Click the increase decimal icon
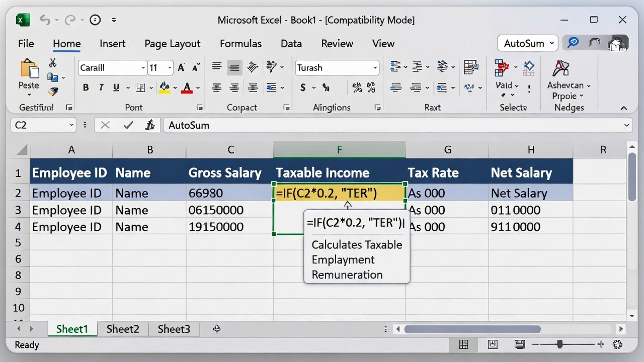The height and width of the screenshot is (362, 644). pos(357,87)
